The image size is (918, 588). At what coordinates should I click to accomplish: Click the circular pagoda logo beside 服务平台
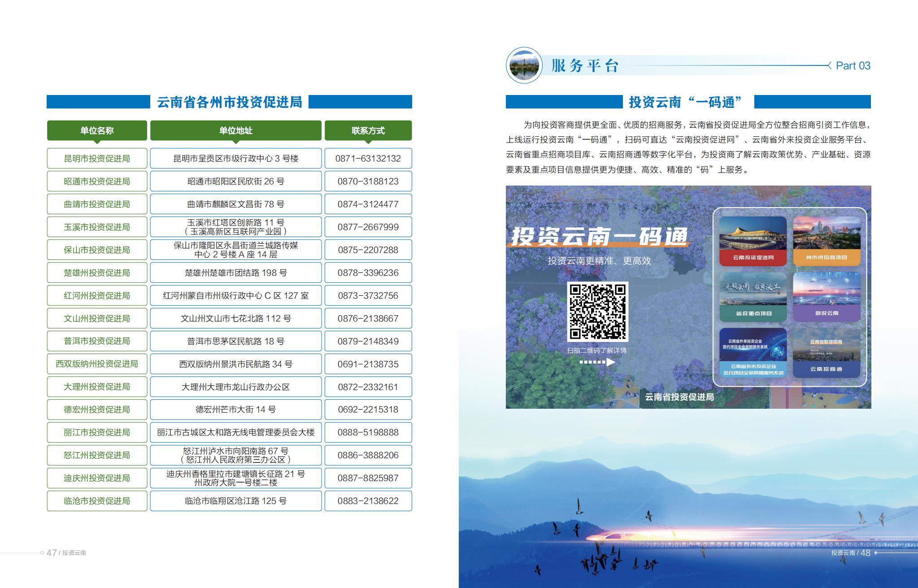(524, 65)
